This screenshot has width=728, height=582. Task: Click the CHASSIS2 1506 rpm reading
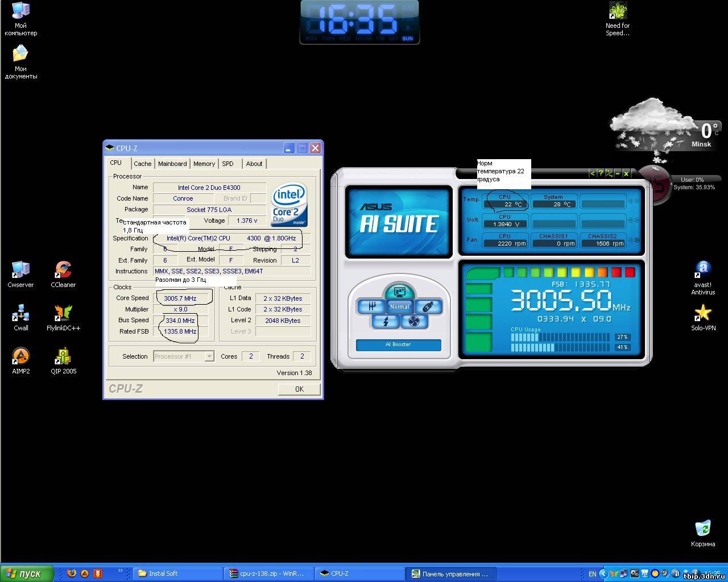[602, 243]
